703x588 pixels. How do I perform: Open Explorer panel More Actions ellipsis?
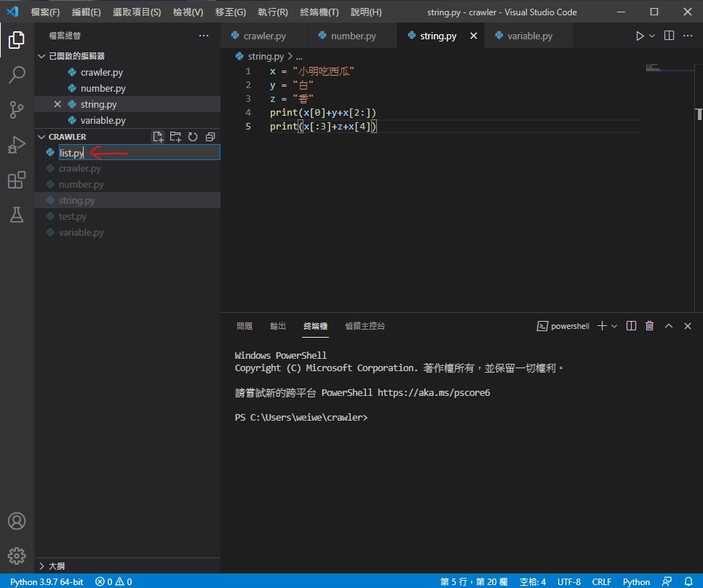[x=204, y=36]
